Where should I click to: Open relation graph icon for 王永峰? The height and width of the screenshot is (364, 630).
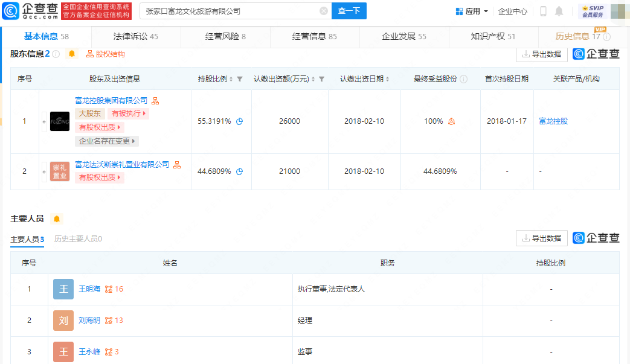tap(109, 351)
